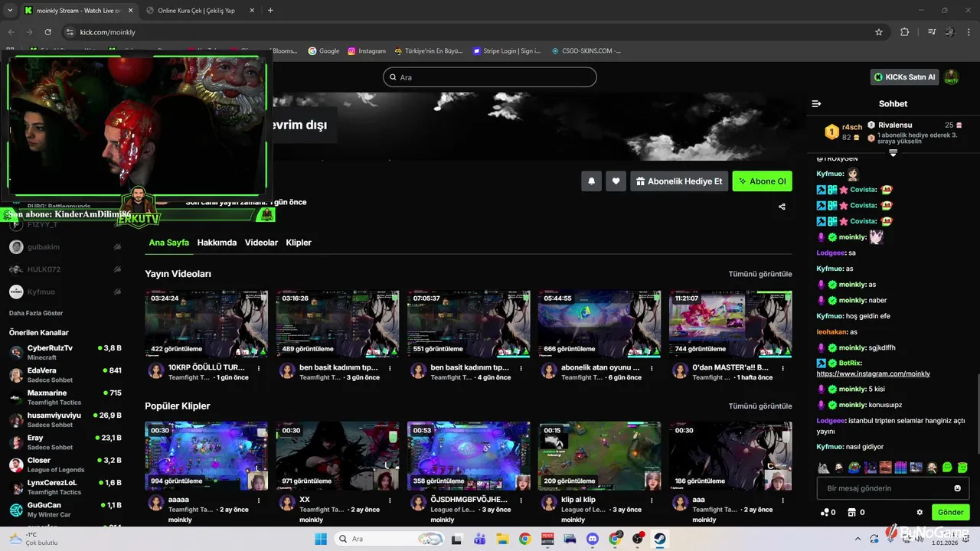Open the Instagram bookmark
This screenshot has height=551, width=980.
coord(367,51)
